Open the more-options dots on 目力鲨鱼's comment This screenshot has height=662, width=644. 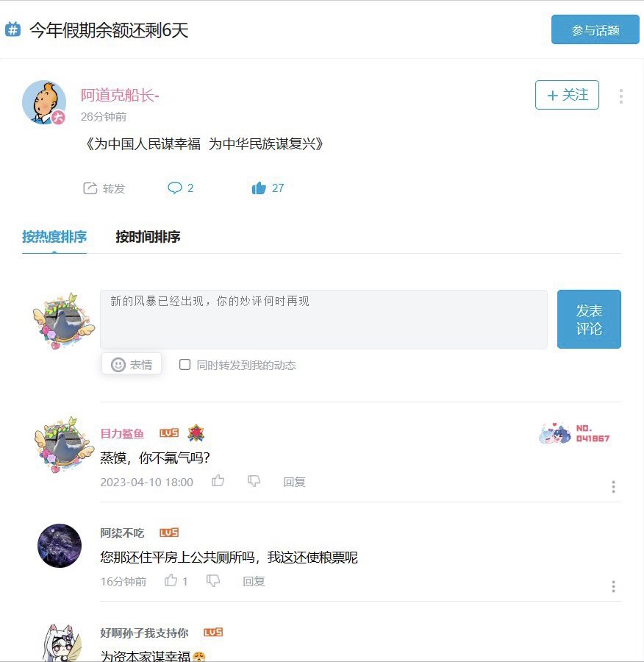click(x=613, y=486)
